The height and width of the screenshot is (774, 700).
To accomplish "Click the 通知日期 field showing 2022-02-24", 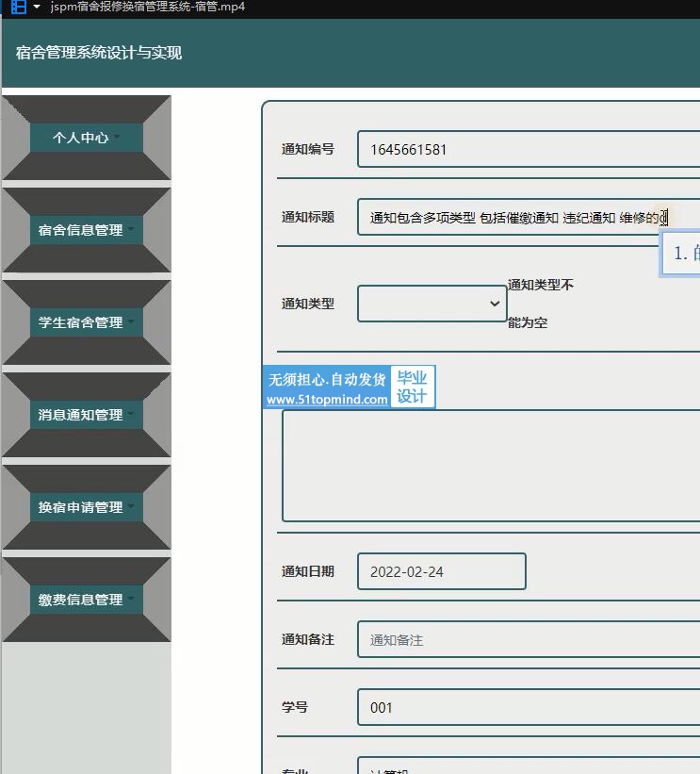I will click(442, 571).
